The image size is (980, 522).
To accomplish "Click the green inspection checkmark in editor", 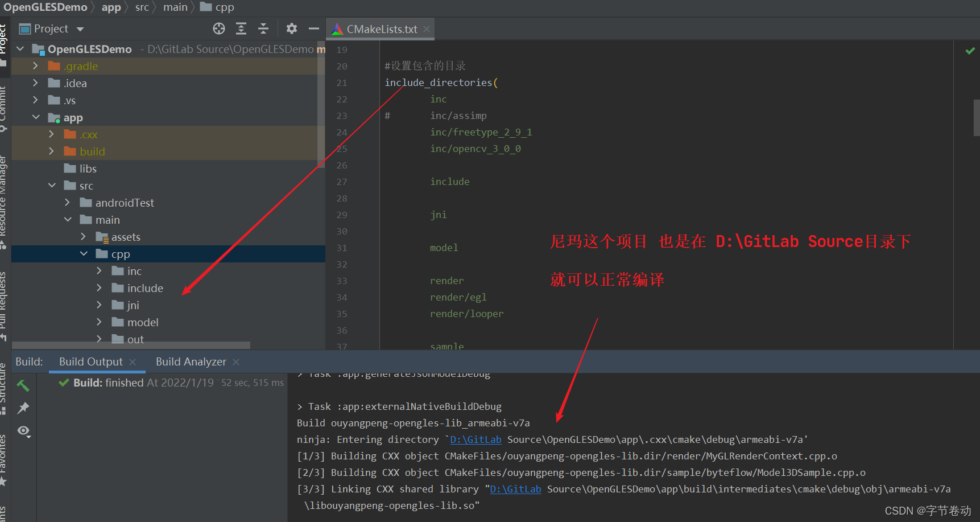I will [x=970, y=51].
